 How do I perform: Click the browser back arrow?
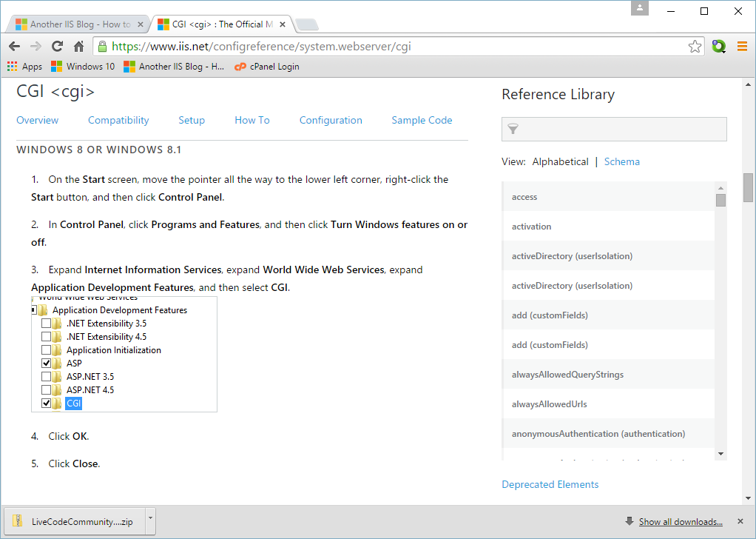point(14,47)
